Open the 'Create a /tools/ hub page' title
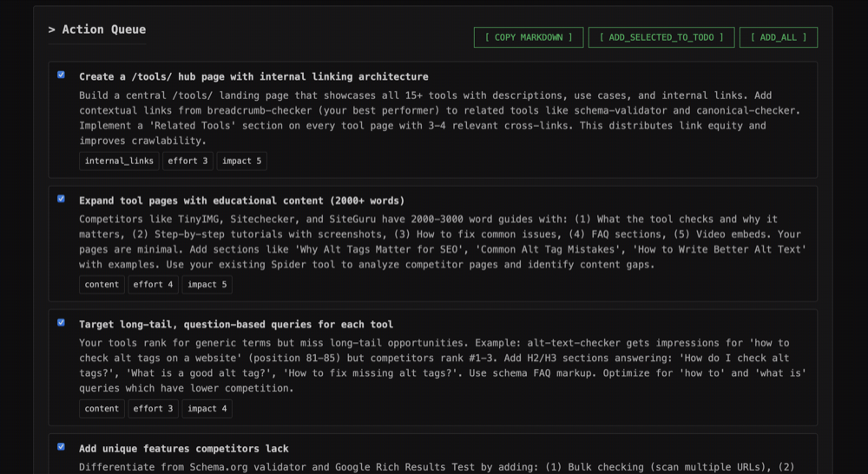Viewport: 868px width, 474px height. (x=253, y=76)
